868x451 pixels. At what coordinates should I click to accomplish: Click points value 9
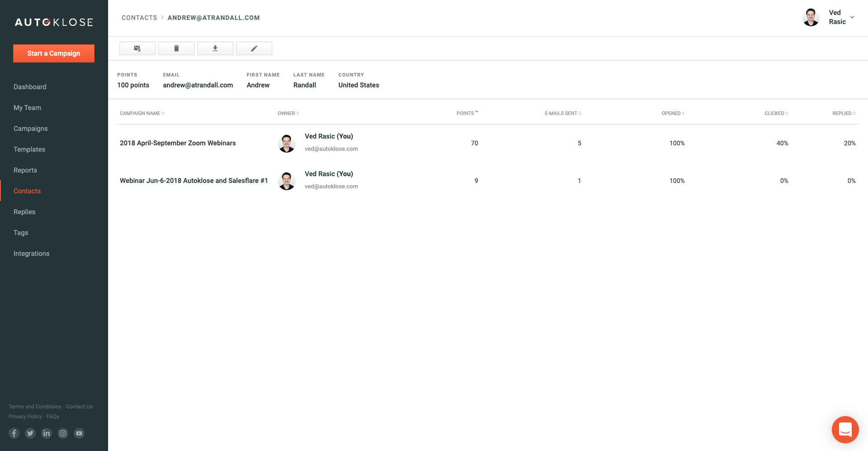click(x=476, y=181)
